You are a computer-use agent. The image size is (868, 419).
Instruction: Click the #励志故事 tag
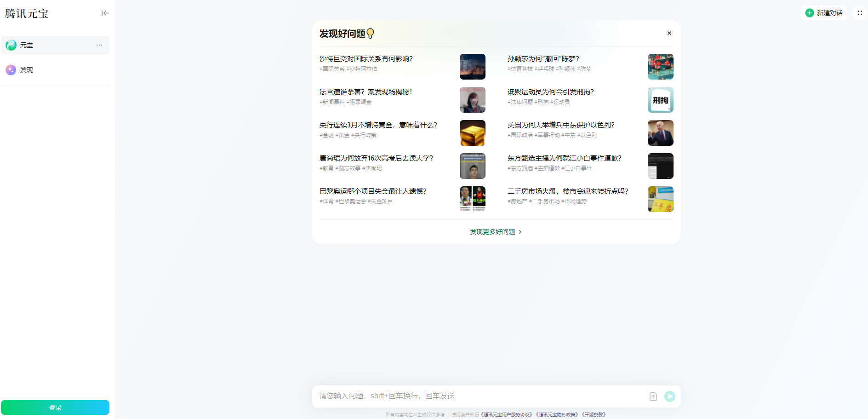[348, 168]
